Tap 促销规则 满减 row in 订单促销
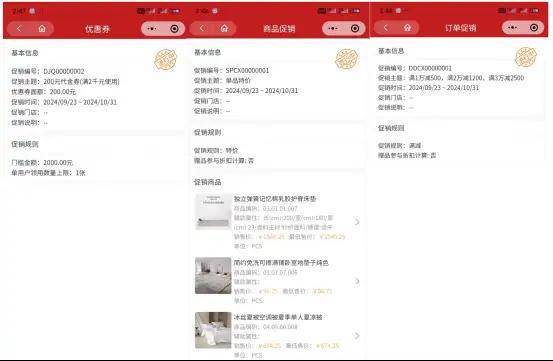Image resolution: width=553 pixels, height=361 pixels. tap(400, 145)
